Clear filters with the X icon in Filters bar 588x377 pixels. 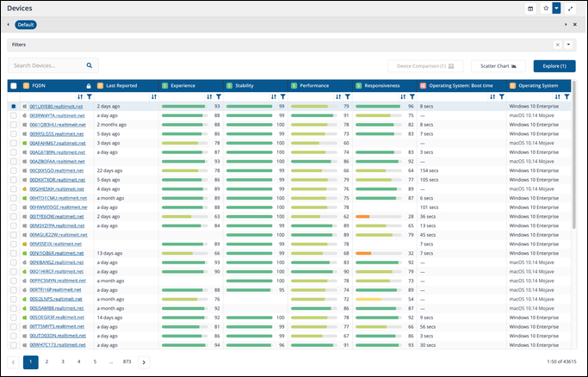point(557,44)
